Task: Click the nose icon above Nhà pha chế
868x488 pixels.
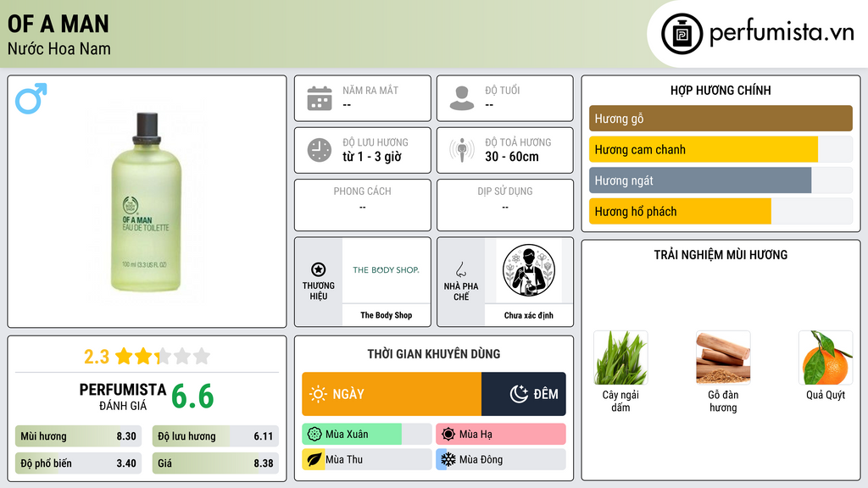Action: [x=460, y=269]
